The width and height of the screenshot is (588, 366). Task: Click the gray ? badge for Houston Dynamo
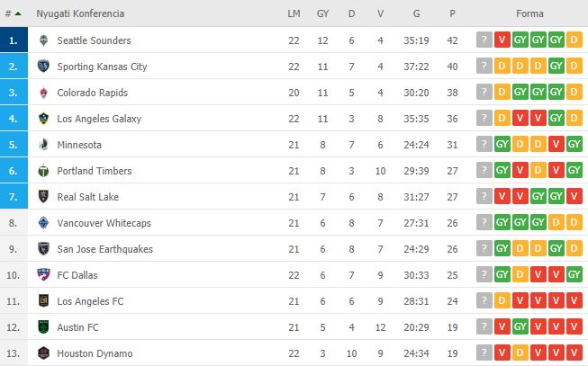(484, 353)
